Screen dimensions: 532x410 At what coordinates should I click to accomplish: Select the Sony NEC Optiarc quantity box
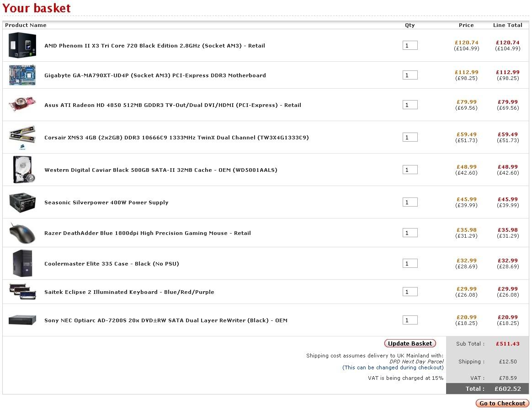[410, 320]
